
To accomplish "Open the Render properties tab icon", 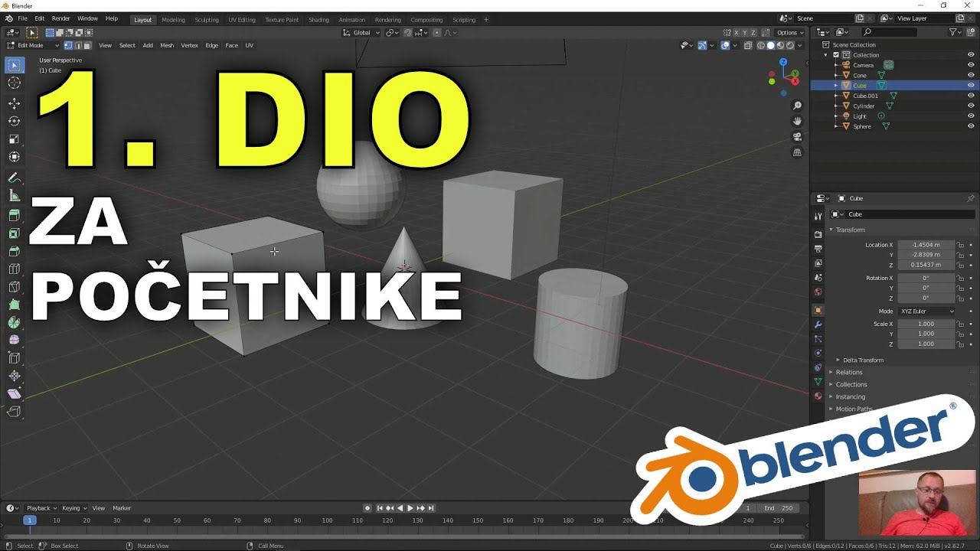I will 818,234.
